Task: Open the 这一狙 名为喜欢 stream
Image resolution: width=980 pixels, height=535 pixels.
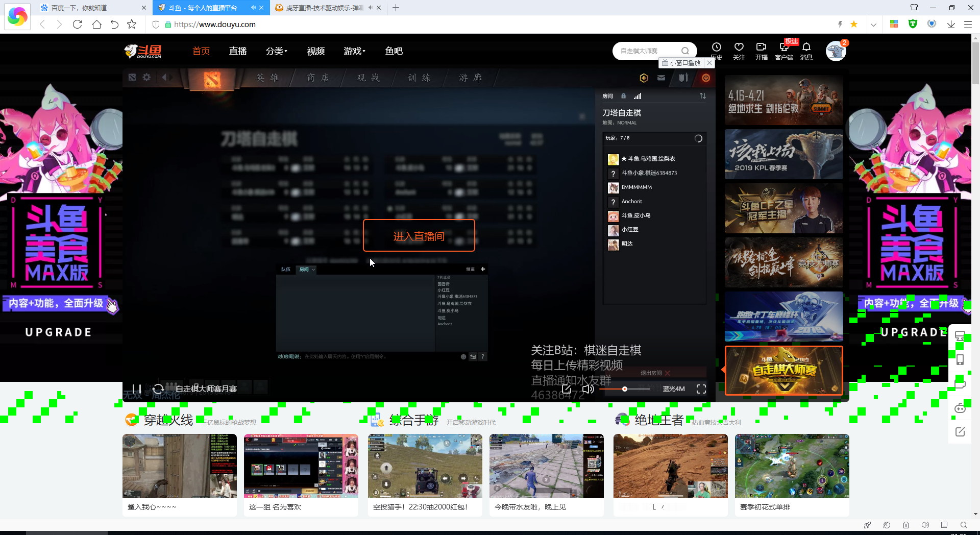Action: click(301, 475)
